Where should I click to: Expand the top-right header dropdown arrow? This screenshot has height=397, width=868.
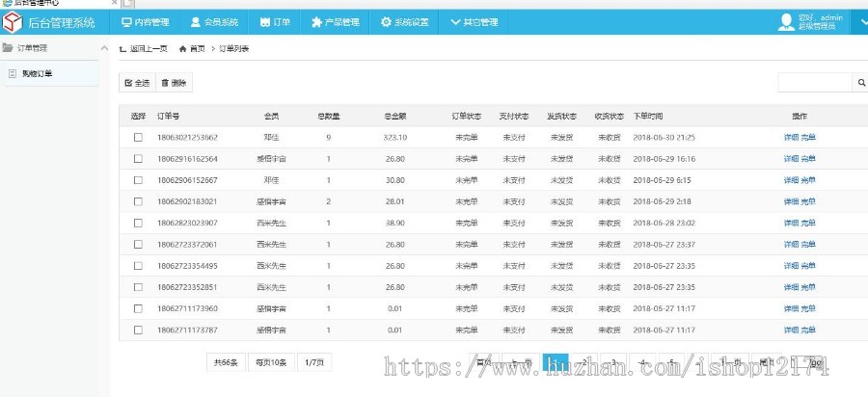click(863, 22)
